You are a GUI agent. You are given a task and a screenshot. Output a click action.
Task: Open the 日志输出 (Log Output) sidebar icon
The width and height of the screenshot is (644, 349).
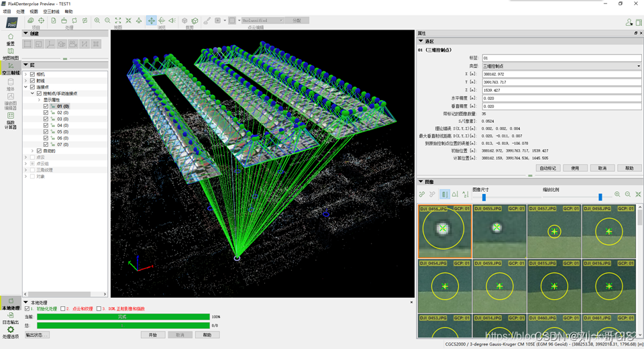pyautogui.click(x=10, y=315)
